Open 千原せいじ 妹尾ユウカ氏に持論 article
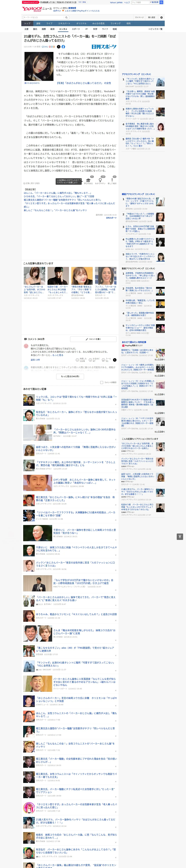186x868 pixels. point(76,549)
